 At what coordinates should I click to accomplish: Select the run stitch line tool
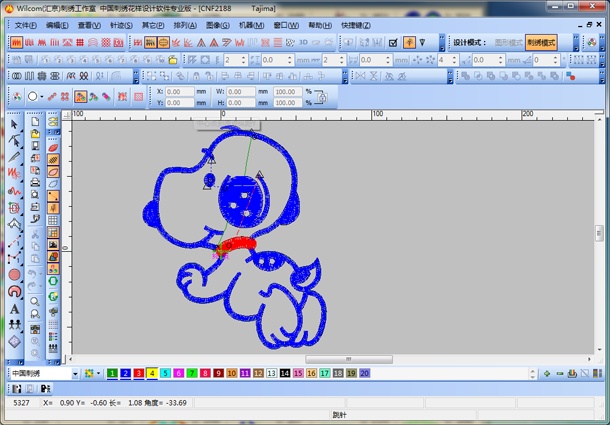click(x=14, y=241)
